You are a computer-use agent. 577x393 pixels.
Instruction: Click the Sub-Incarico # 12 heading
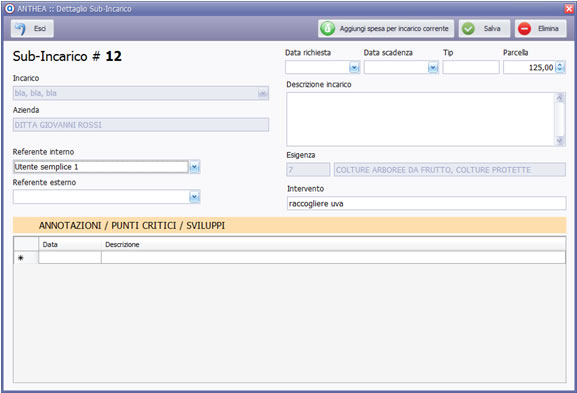(67, 56)
